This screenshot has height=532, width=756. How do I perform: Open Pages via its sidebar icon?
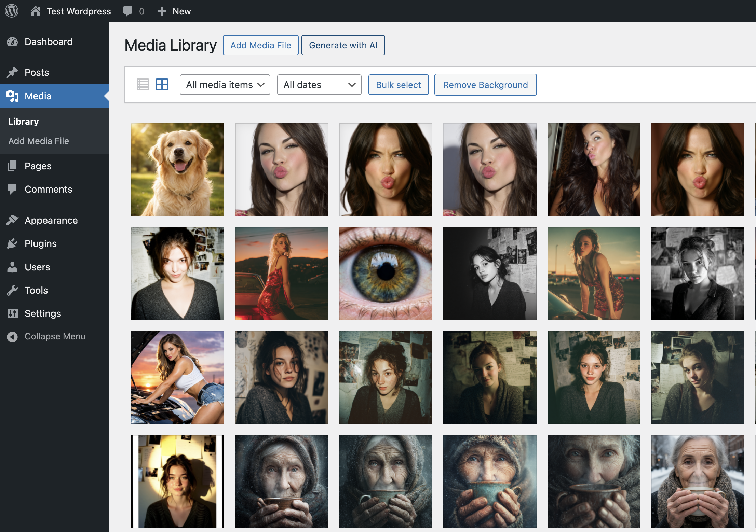point(13,166)
